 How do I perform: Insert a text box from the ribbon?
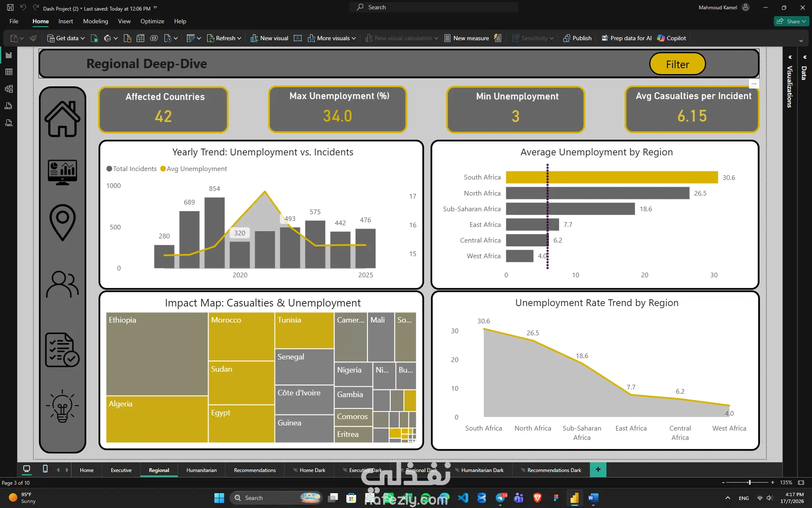(x=298, y=38)
